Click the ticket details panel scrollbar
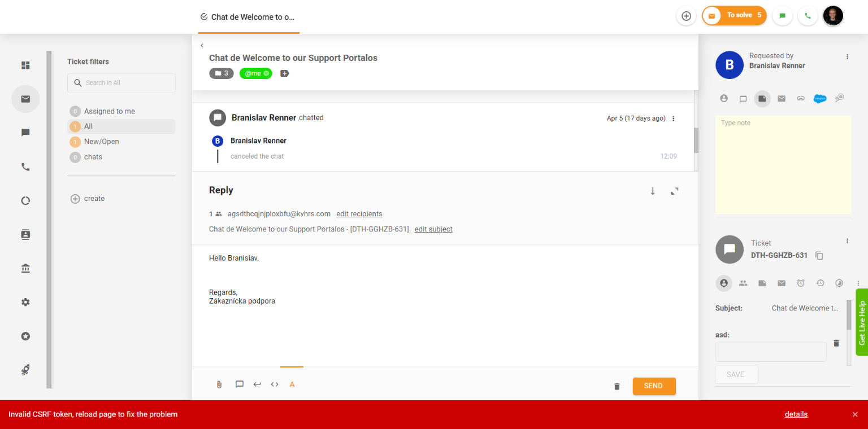 (848, 316)
